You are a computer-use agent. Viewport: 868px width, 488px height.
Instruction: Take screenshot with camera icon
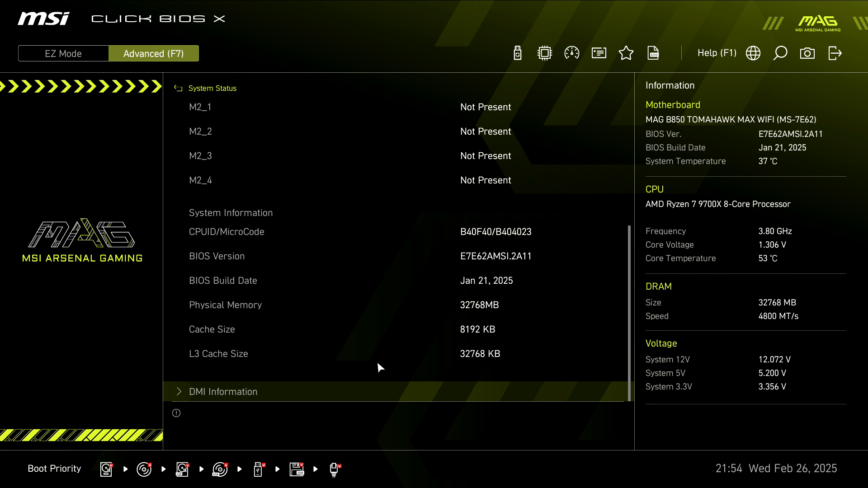tap(807, 53)
